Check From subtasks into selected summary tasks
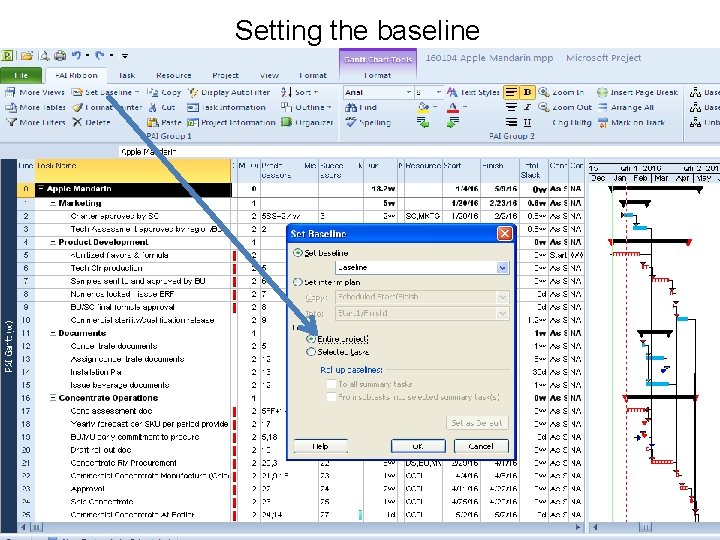Image resolution: width=720 pixels, height=540 pixels. tap(331, 397)
